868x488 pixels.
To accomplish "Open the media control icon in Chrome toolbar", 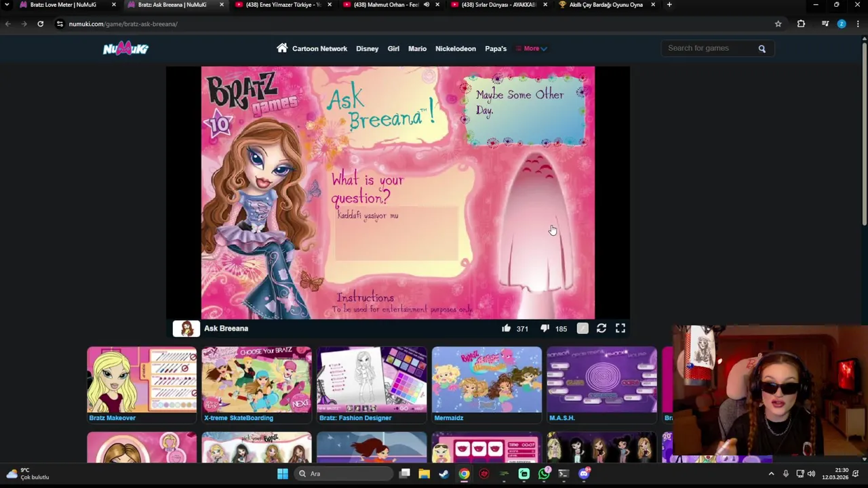I will [825, 24].
